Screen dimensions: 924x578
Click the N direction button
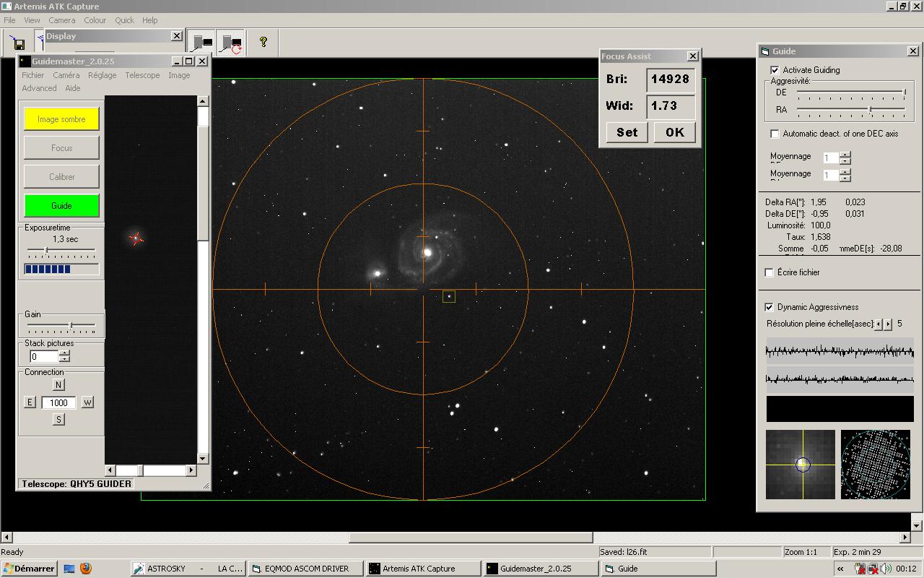58,385
